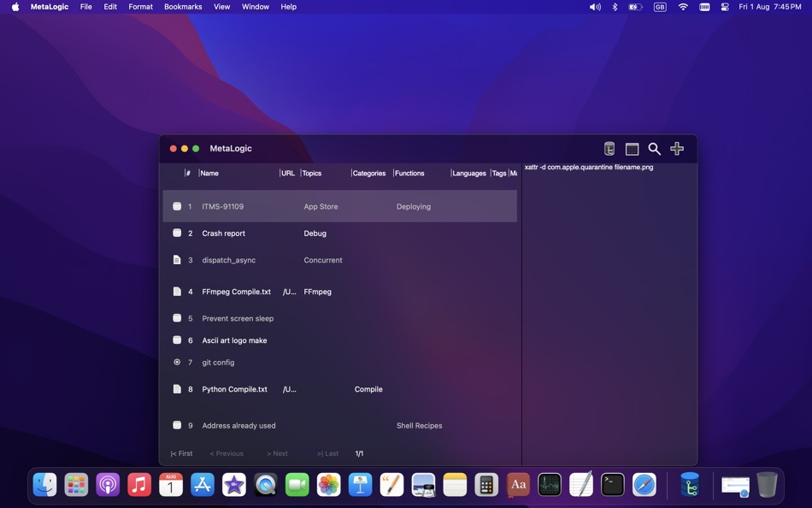The height and width of the screenshot is (508, 812).
Task: Open Photos app in the dock
Action: [329, 485]
